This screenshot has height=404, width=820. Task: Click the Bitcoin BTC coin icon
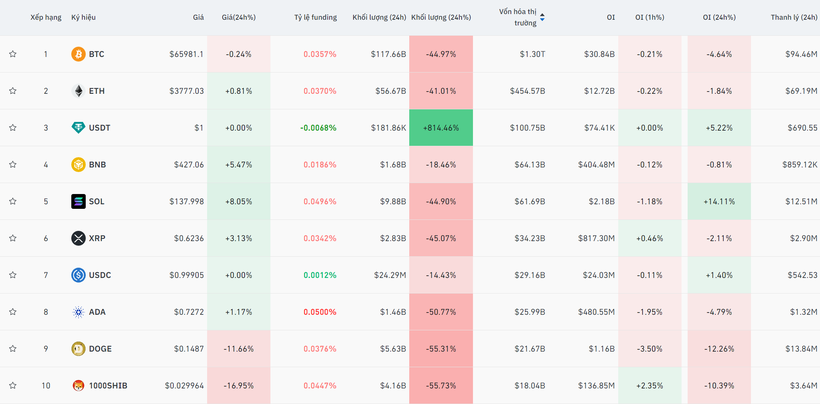[78, 54]
